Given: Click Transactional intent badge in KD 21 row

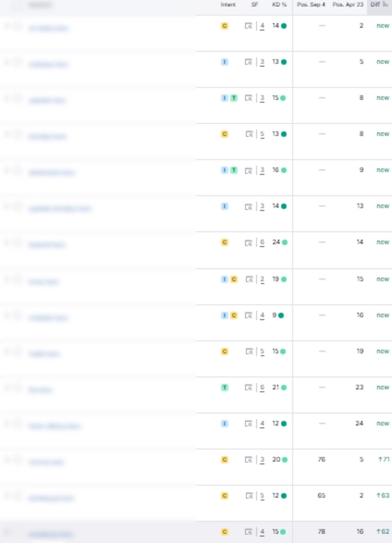Looking at the screenshot, I should coord(225,388).
